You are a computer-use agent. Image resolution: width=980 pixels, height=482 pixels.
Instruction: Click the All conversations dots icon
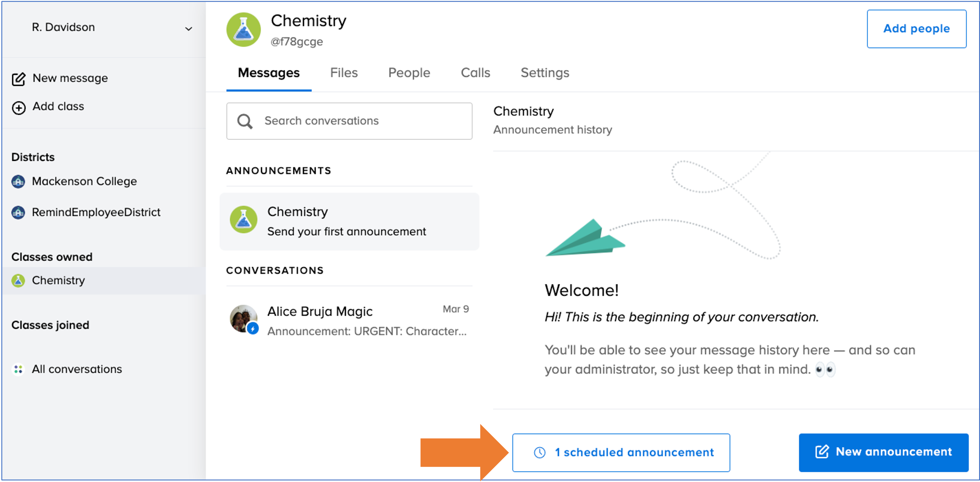coord(18,369)
